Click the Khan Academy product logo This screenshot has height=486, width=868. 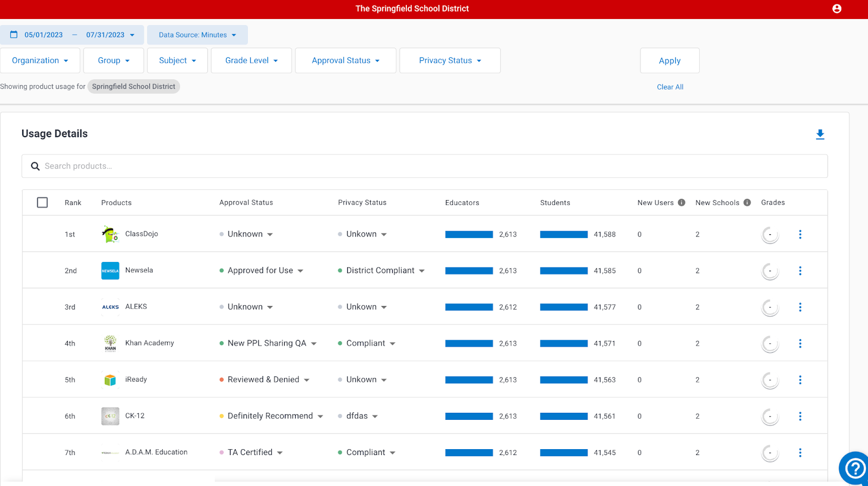(110, 343)
